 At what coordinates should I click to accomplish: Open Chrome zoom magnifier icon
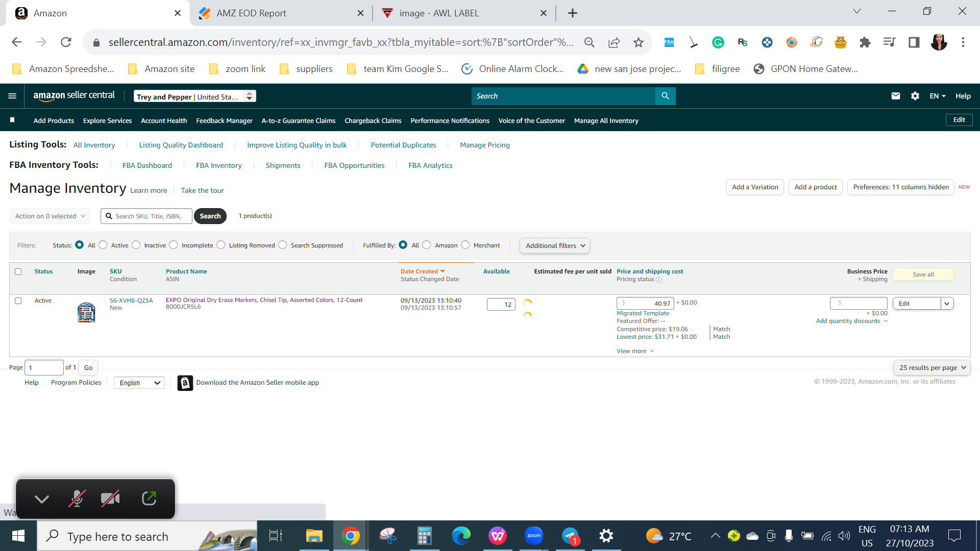589,42
